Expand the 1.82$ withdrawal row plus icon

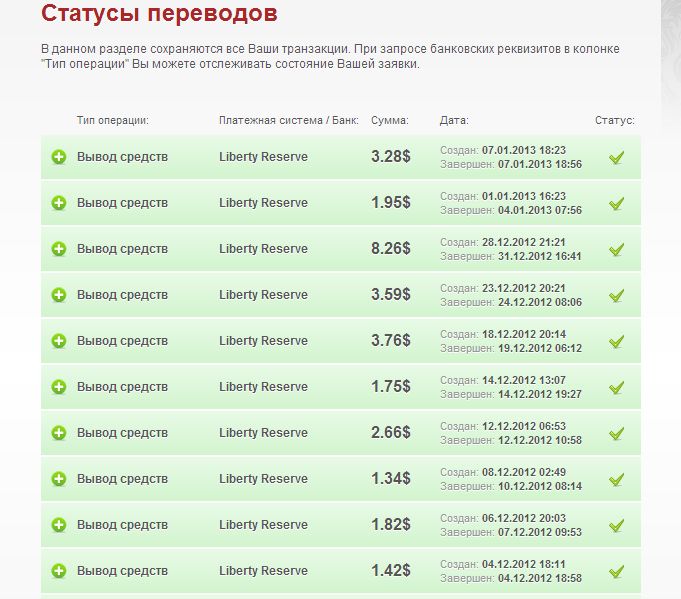coord(59,525)
